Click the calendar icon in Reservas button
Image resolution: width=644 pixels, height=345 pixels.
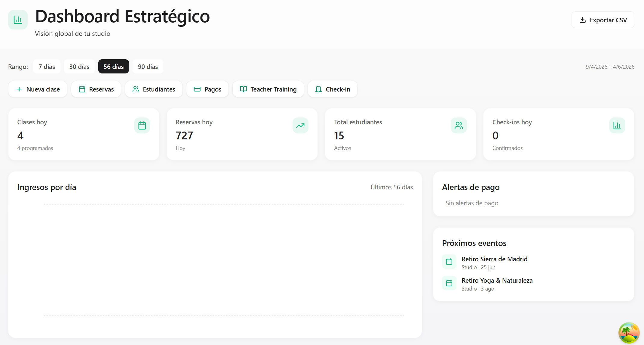coord(82,89)
